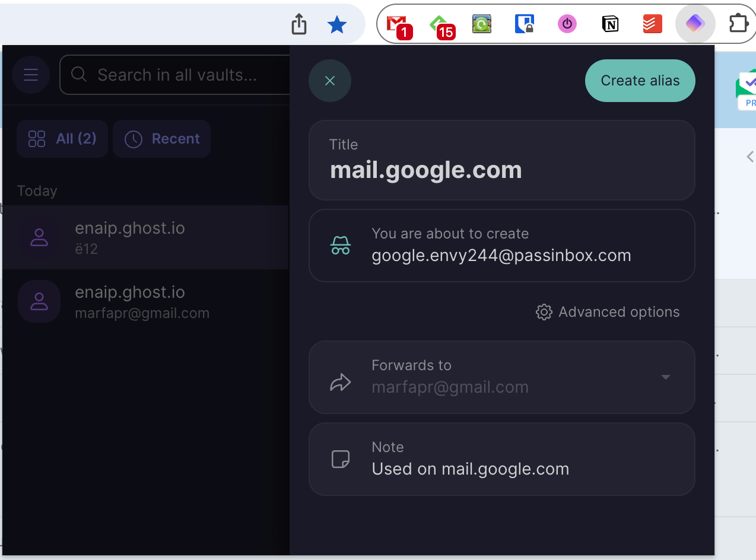Click the search magnifier icon
Screen dimensions: 756x560
79,74
